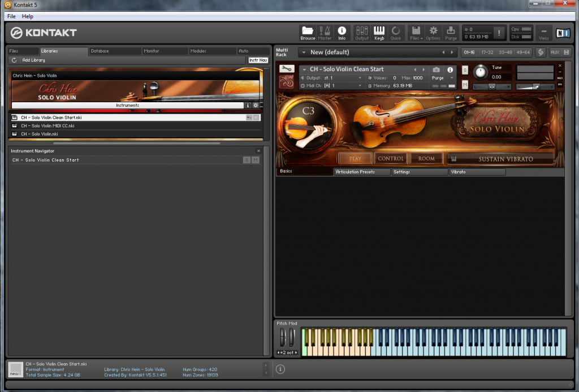The height and width of the screenshot is (392, 579).
Task: Select next multi preset arrow
Action: (x=452, y=53)
